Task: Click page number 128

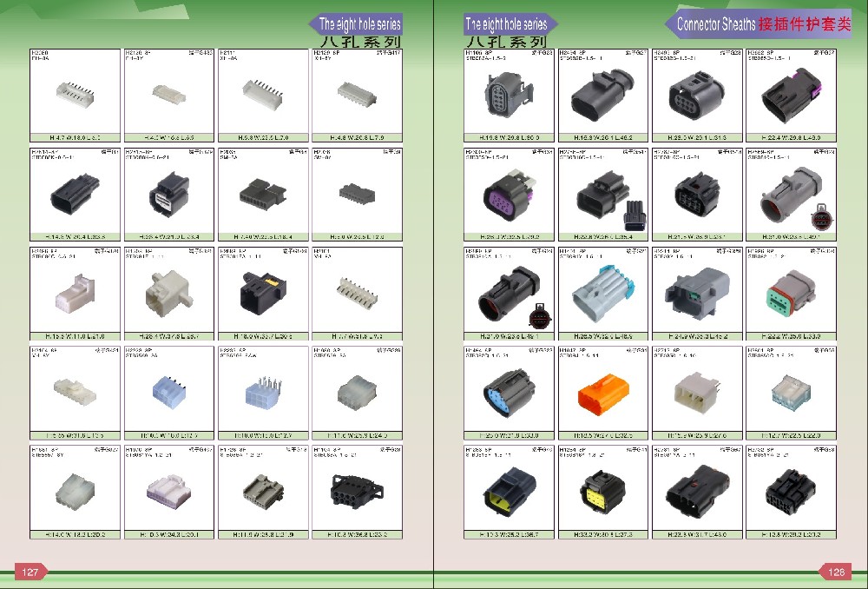Action: coord(836,572)
